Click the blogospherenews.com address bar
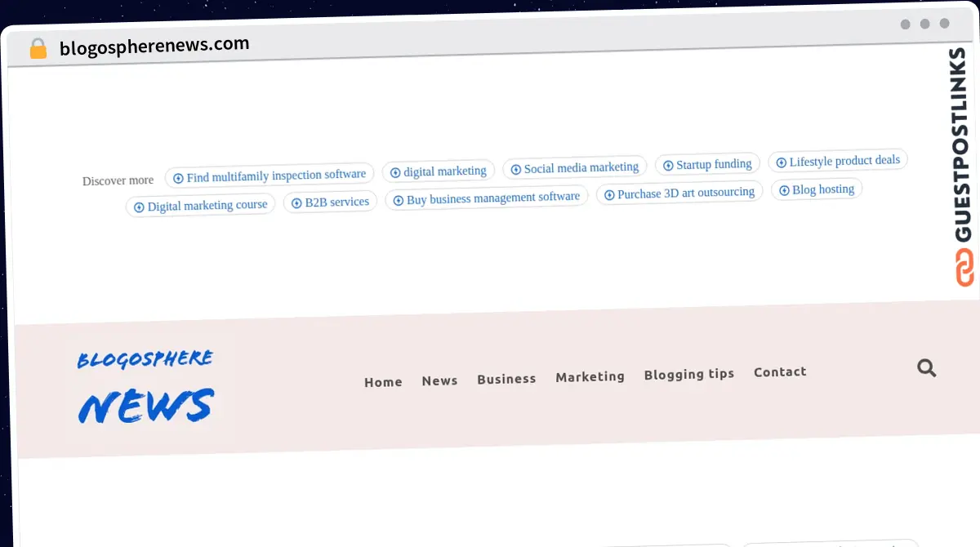Viewport: 980px width, 547px height. [153, 43]
